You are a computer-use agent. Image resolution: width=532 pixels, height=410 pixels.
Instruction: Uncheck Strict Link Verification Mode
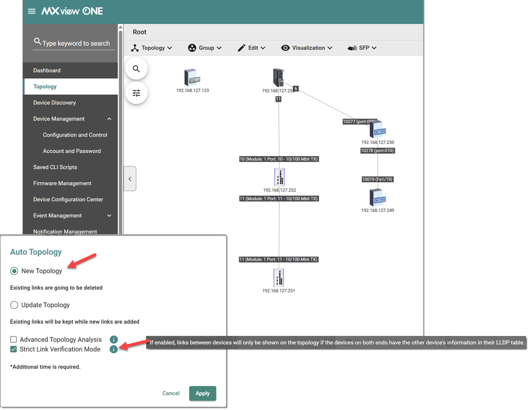14,349
